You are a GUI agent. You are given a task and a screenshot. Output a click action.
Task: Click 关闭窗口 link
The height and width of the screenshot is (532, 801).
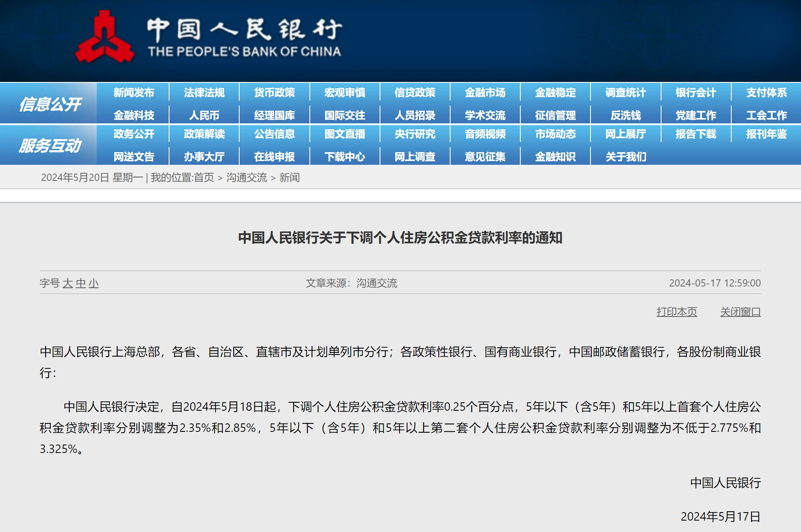pyautogui.click(x=741, y=312)
